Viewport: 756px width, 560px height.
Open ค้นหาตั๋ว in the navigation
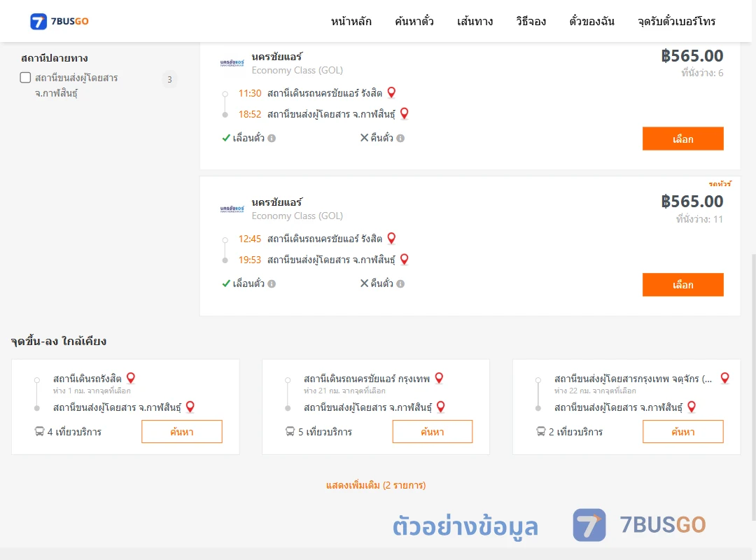(x=414, y=21)
